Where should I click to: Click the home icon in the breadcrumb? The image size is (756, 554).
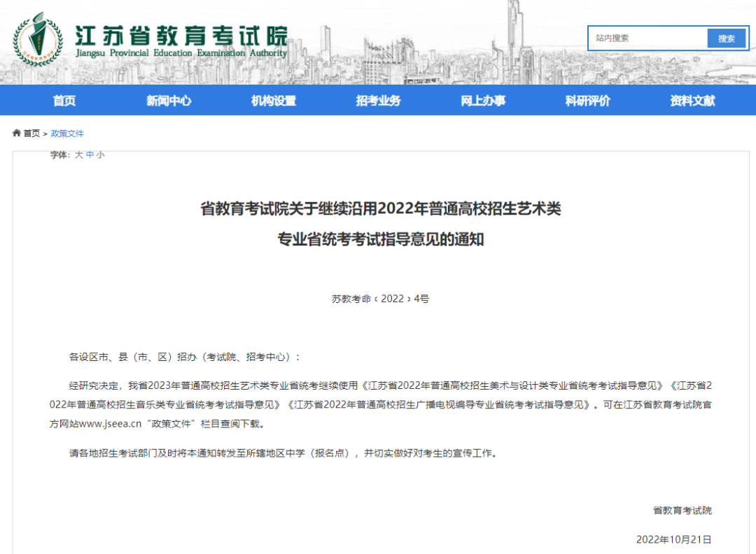[x=16, y=133]
